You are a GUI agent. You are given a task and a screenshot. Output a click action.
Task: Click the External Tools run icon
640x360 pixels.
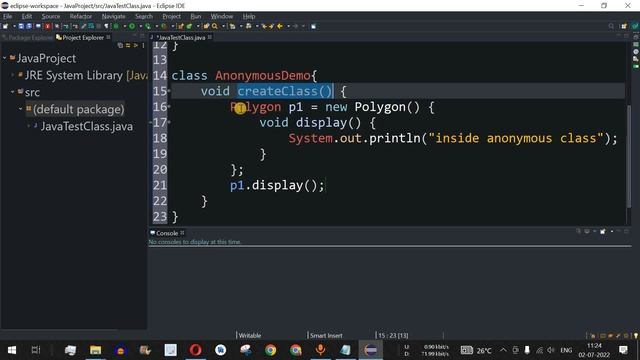pos(164,26)
